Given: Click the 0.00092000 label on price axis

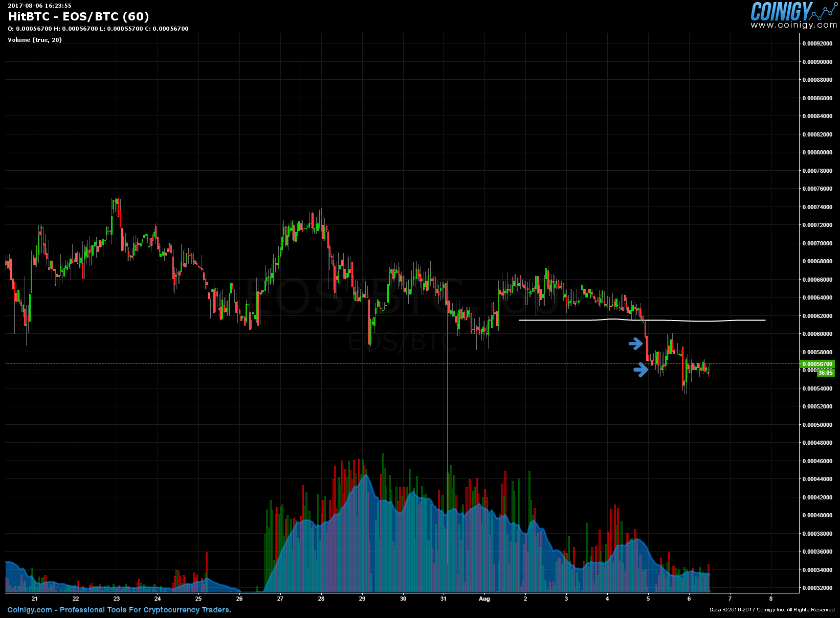Looking at the screenshot, I should [x=817, y=43].
